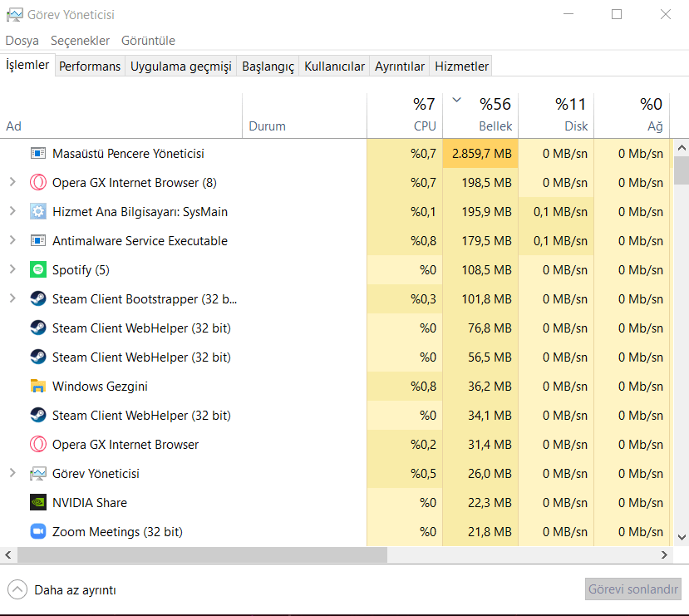This screenshot has height=616, width=689.
Task: Select the Windows Gezgini process name
Action: (x=100, y=387)
